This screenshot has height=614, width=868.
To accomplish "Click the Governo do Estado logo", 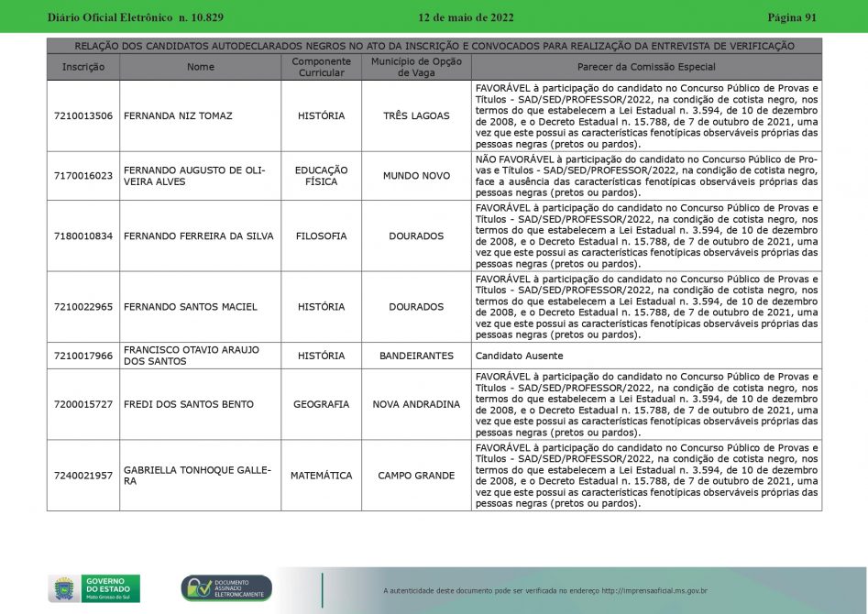I will [110, 587].
